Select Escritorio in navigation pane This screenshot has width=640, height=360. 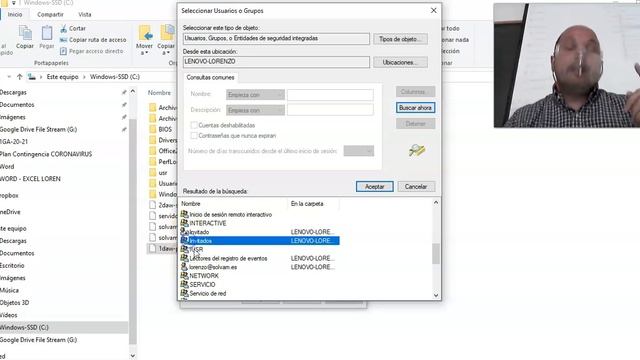[x=12, y=266]
